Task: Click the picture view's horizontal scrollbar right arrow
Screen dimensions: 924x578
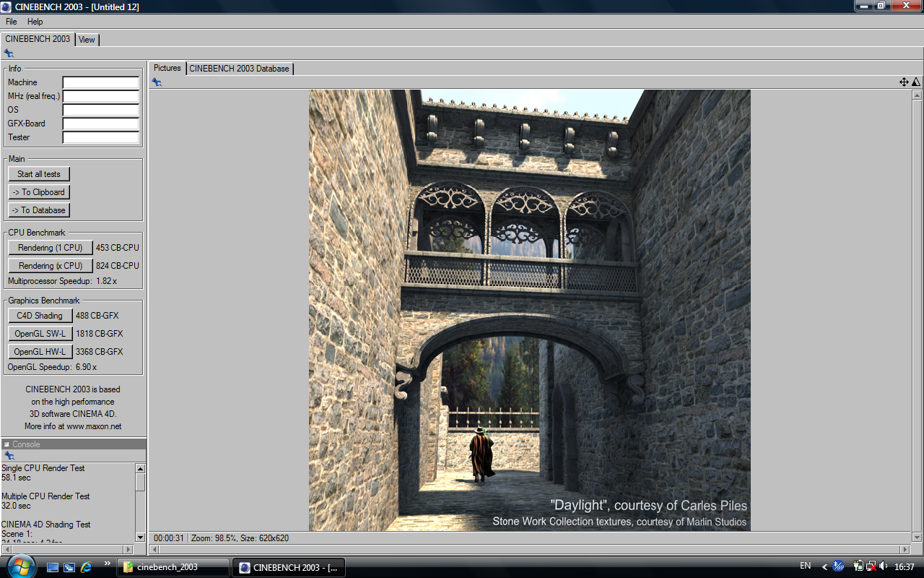Action: pyautogui.click(x=906, y=550)
